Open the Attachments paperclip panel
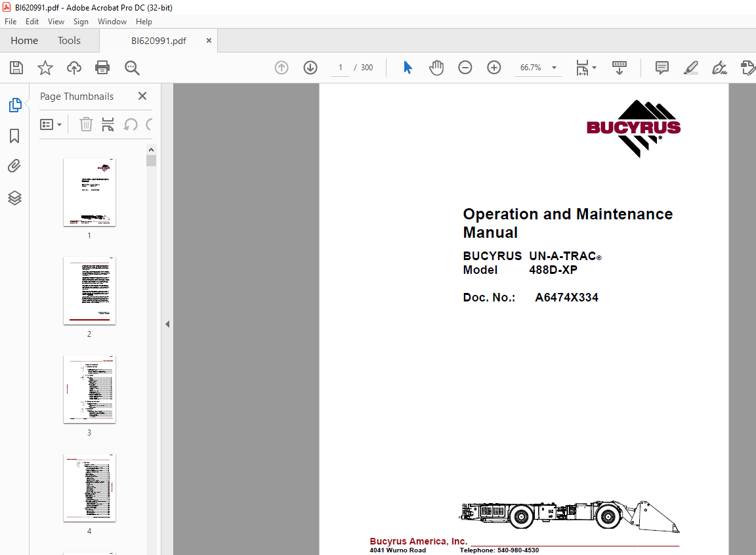 14,166
